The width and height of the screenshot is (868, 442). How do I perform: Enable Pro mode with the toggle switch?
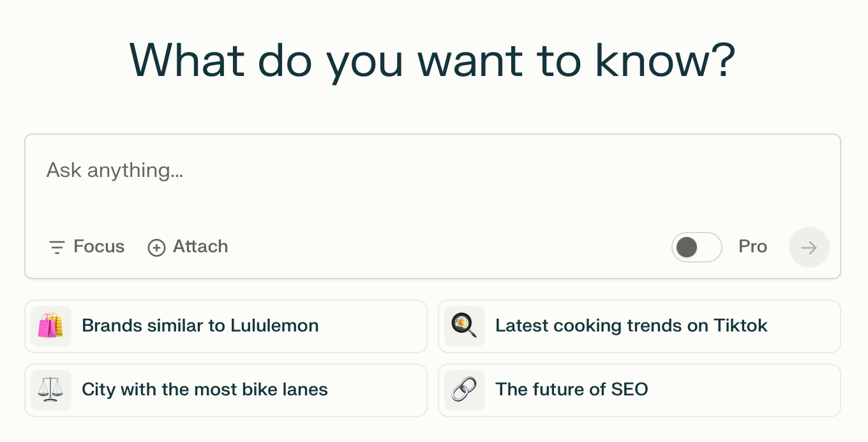(696, 247)
